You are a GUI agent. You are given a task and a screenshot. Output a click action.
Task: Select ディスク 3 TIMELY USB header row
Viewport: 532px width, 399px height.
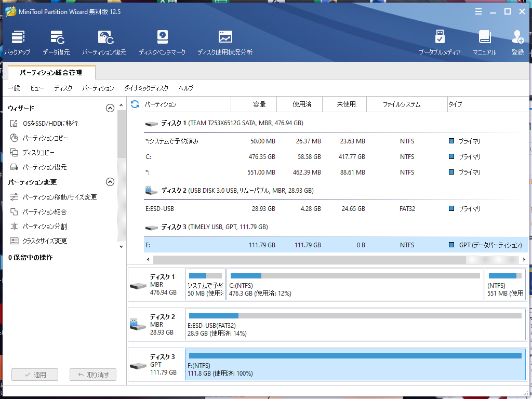(x=336, y=227)
